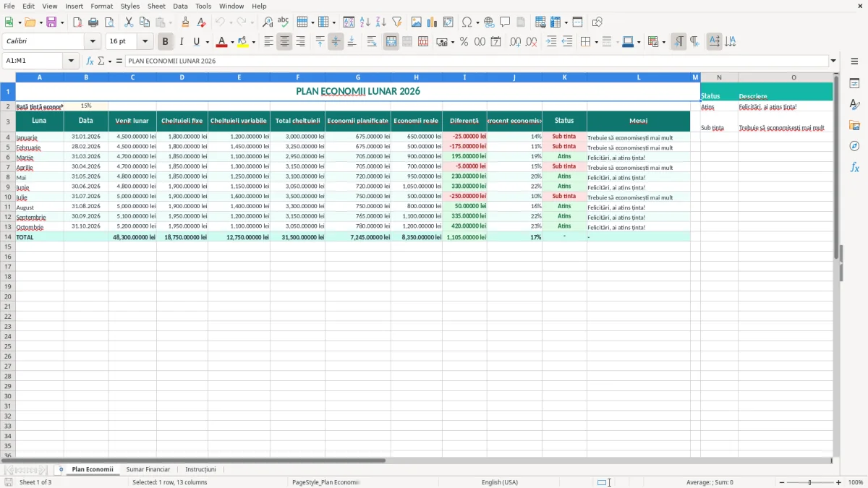The height and width of the screenshot is (488, 868).
Task: Open the Styles menu
Action: (130, 6)
